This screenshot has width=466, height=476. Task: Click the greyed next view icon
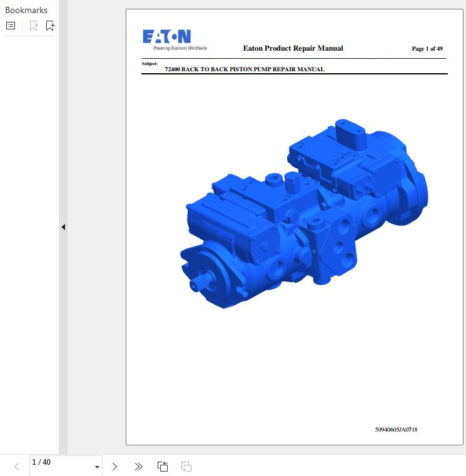pos(186,466)
